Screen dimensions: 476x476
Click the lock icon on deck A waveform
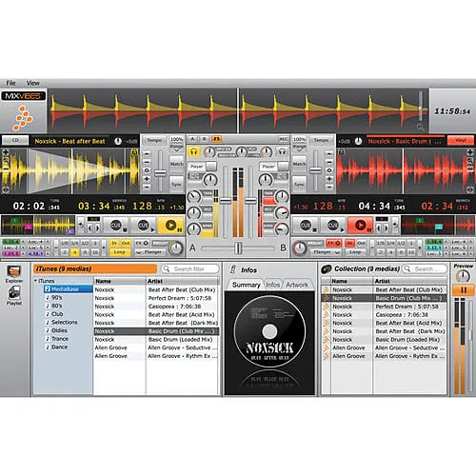[x=134, y=152]
